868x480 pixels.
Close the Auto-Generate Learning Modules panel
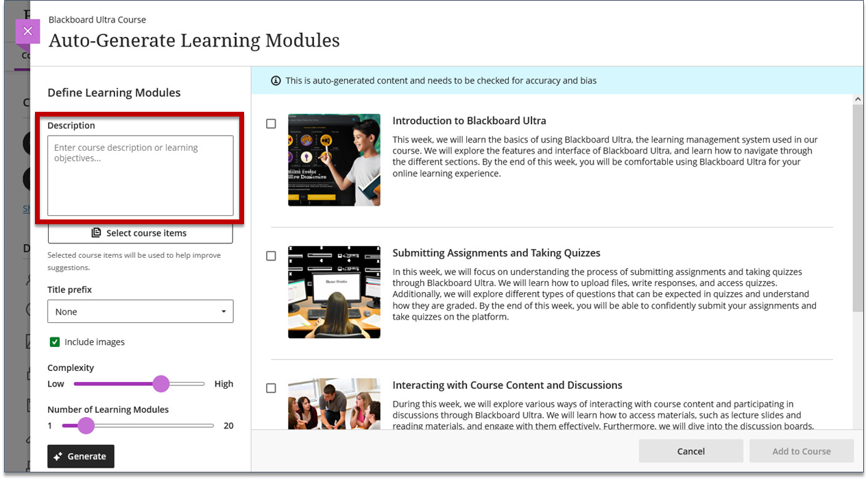27,32
